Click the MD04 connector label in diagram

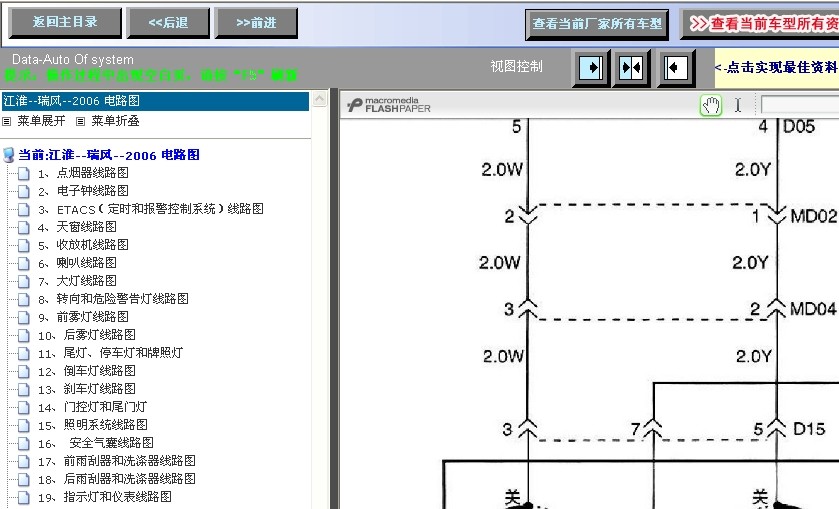813,309
